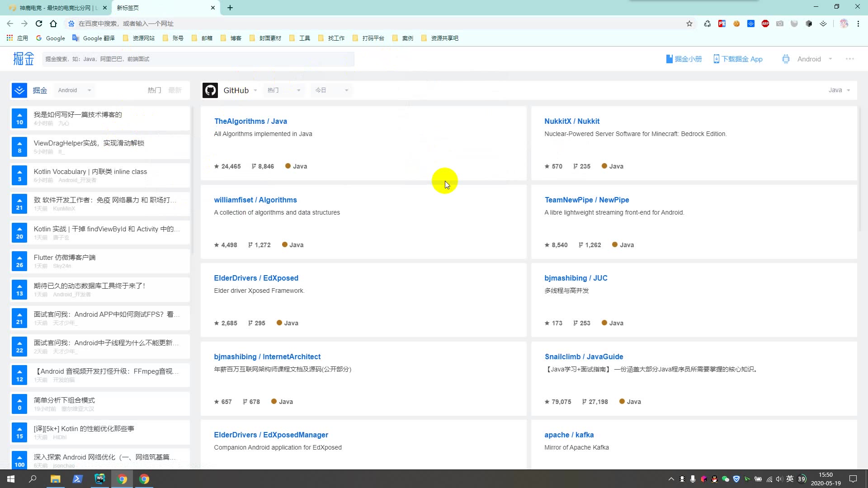Click the Android robot icon in header
The image size is (868, 488).
(x=786, y=59)
